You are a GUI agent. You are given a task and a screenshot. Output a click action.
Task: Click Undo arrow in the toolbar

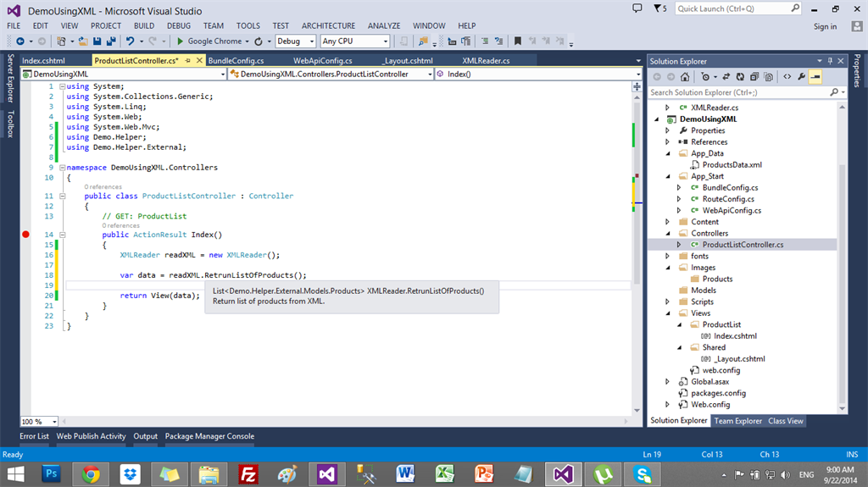click(x=130, y=41)
